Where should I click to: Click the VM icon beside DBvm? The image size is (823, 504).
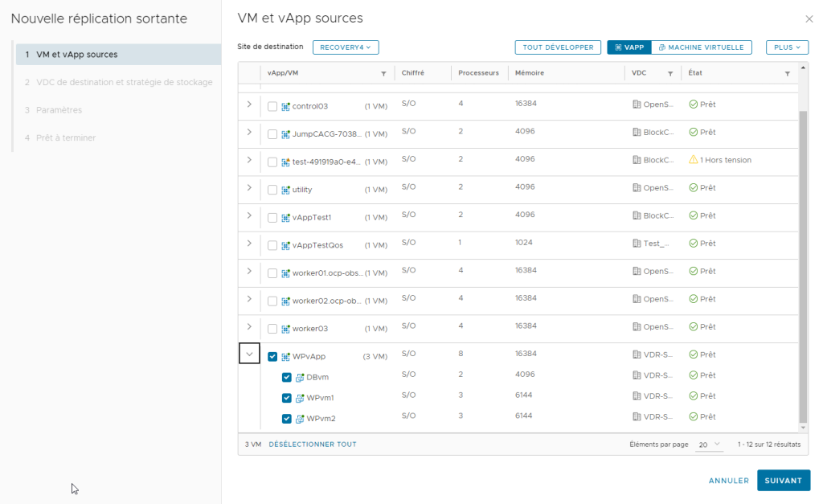[x=300, y=378]
